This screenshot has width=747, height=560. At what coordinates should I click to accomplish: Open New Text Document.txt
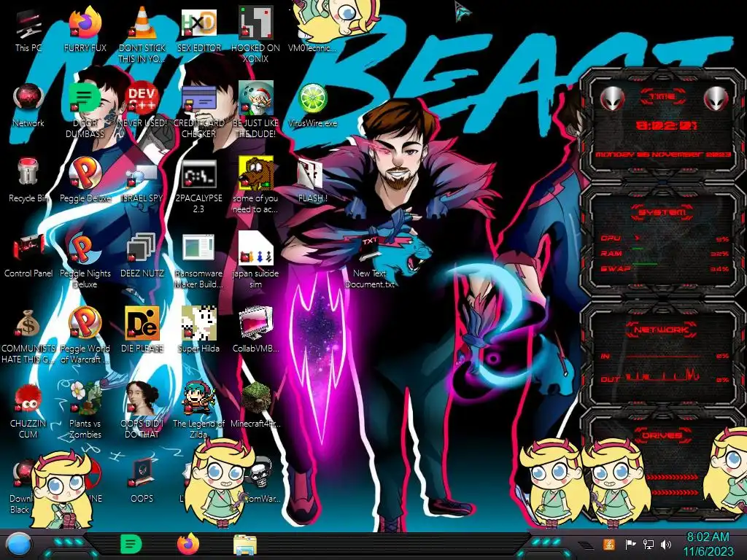point(369,261)
